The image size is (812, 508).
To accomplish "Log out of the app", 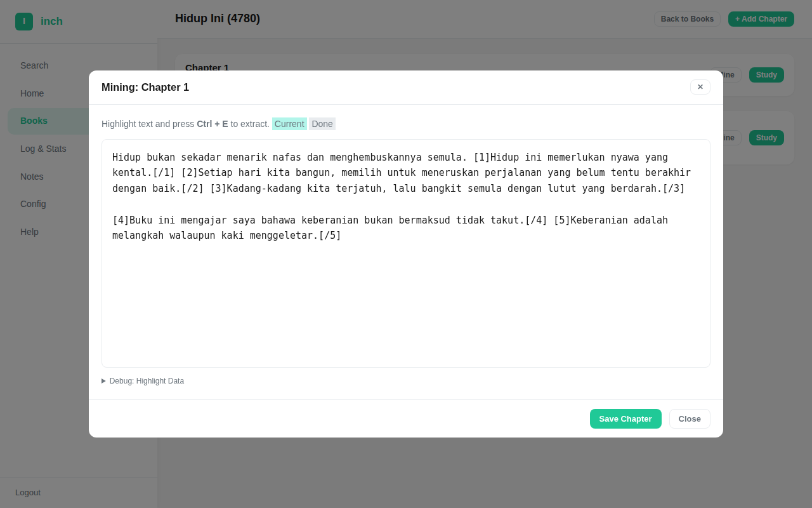I will [x=28, y=492].
